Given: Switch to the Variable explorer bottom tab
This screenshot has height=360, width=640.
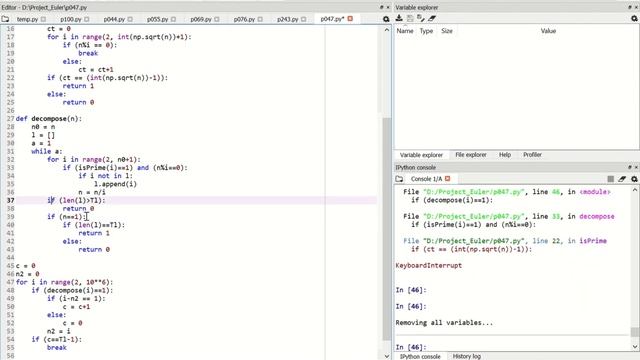Looking at the screenshot, I should coord(421,155).
